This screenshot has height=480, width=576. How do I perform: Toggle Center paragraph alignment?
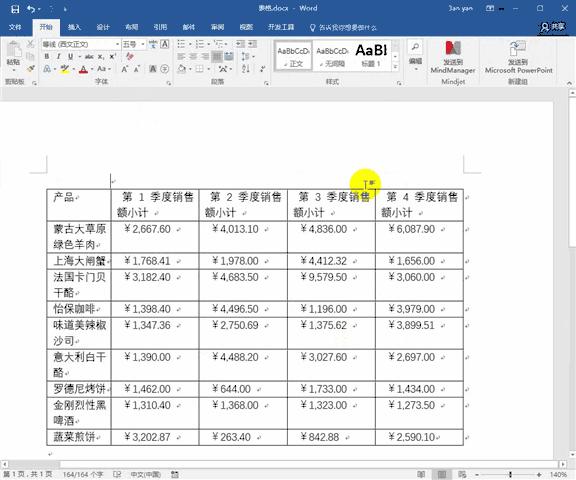coord(193,57)
